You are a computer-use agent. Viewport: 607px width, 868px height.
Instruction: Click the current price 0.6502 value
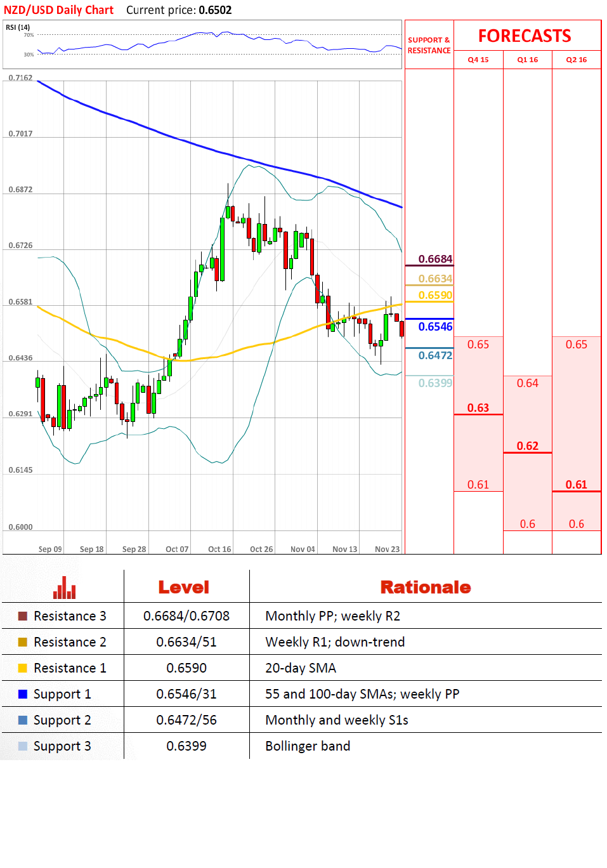tap(215, 10)
